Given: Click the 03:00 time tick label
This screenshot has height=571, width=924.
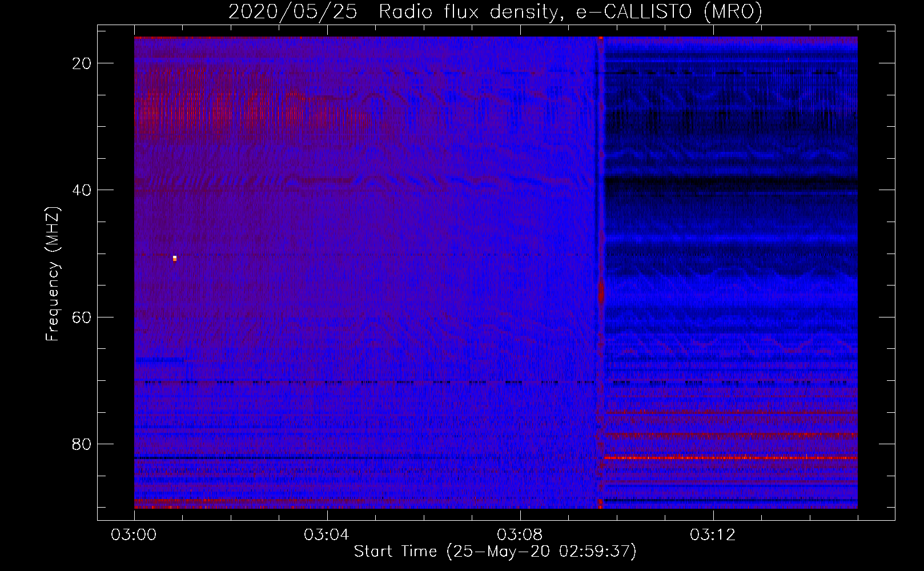Looking at the screenshot, I should pos(134,535).
